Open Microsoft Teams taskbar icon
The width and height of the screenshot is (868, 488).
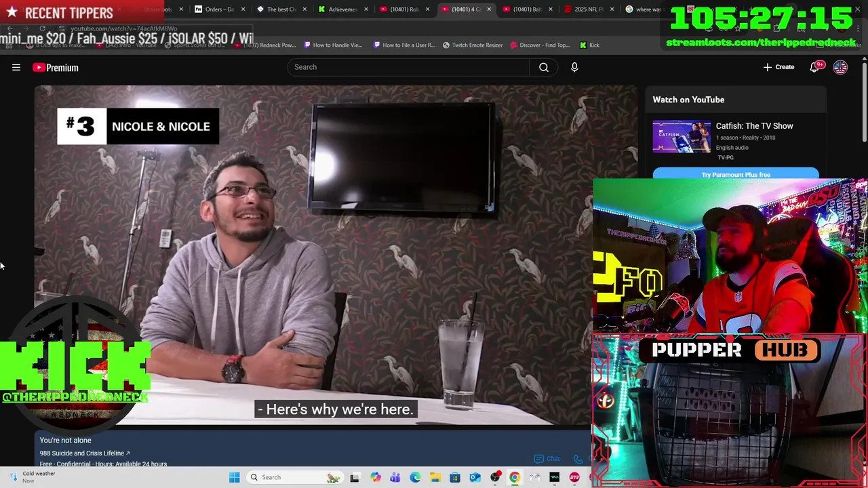point(395,477)
